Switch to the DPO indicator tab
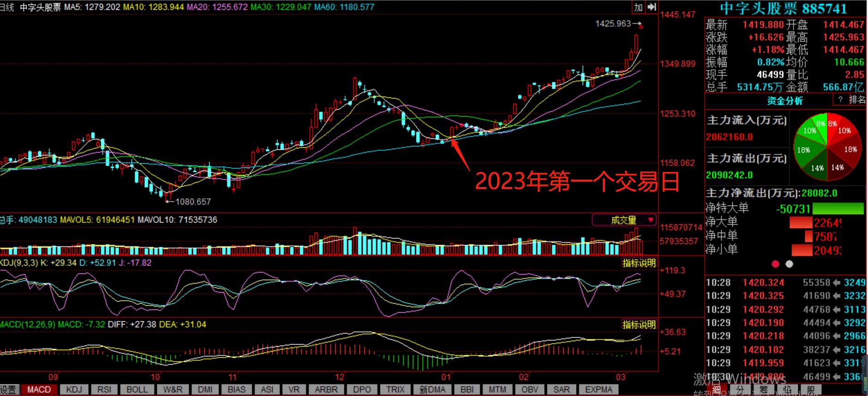 pyautogui.click(x=362, y=390)
